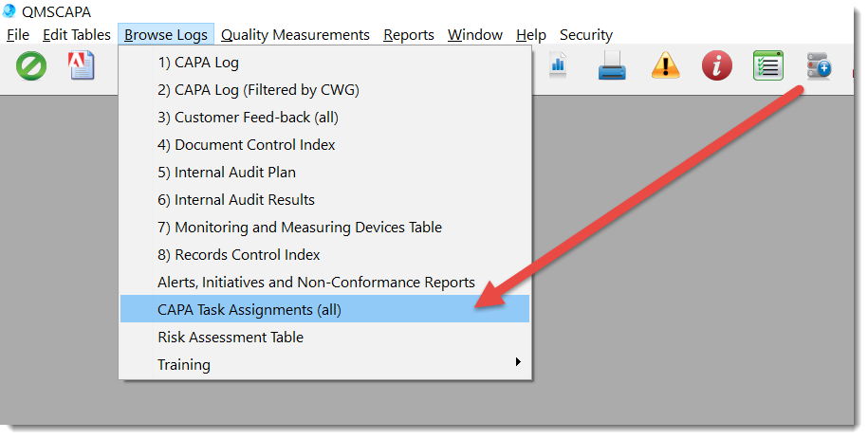Screen dimensions: 868x439
Task: Click the yellow warning triangle icon
Action: click(x=666, y=66)
